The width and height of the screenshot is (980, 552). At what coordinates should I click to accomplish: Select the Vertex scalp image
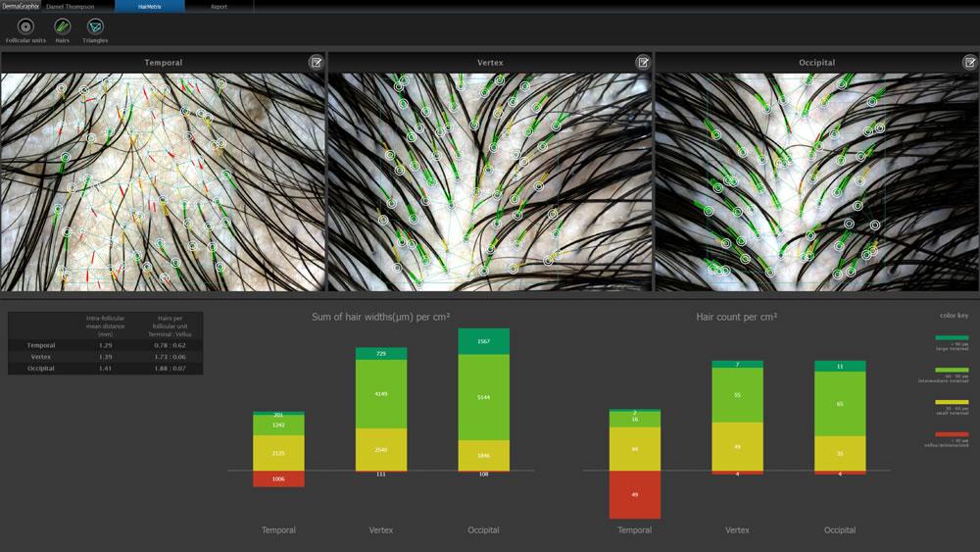[x=489, y=182]
